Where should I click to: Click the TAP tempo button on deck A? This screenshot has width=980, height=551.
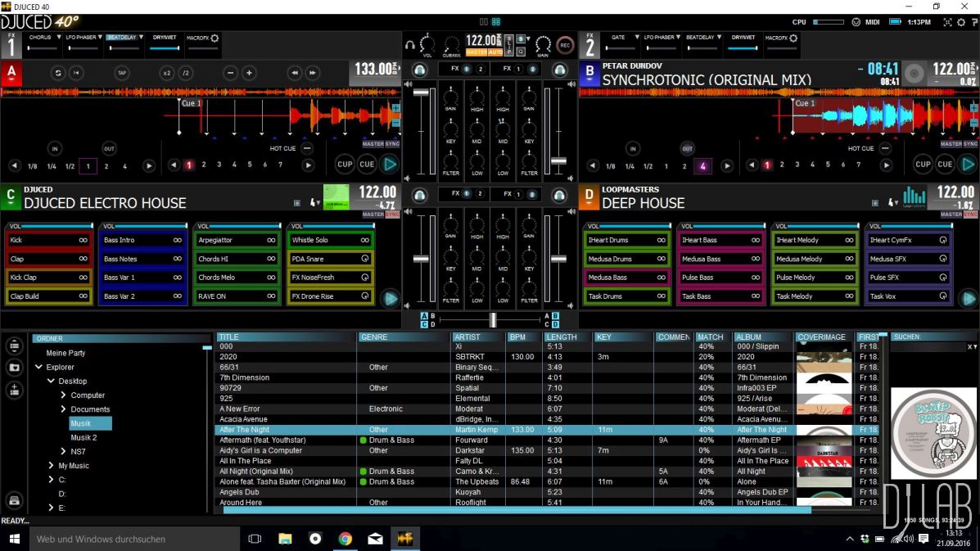[x=122, y=73]
